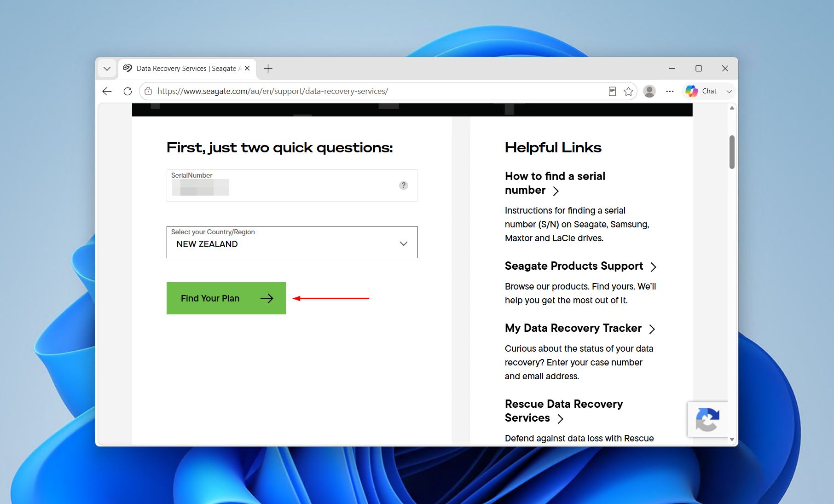Click the chevron beside My Data Recovery Tracker
Viewport: 834px width, 504px height.
[x=652, y=329]
